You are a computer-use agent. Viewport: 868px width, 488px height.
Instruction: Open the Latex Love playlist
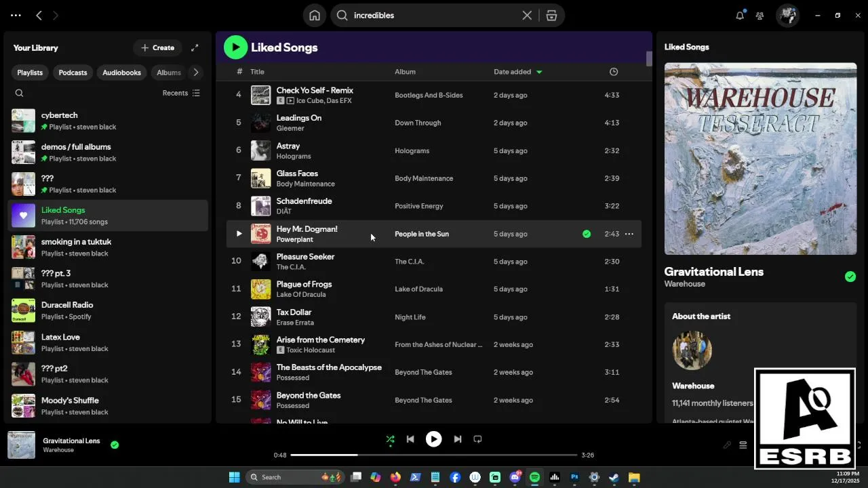tap(108, 342)
